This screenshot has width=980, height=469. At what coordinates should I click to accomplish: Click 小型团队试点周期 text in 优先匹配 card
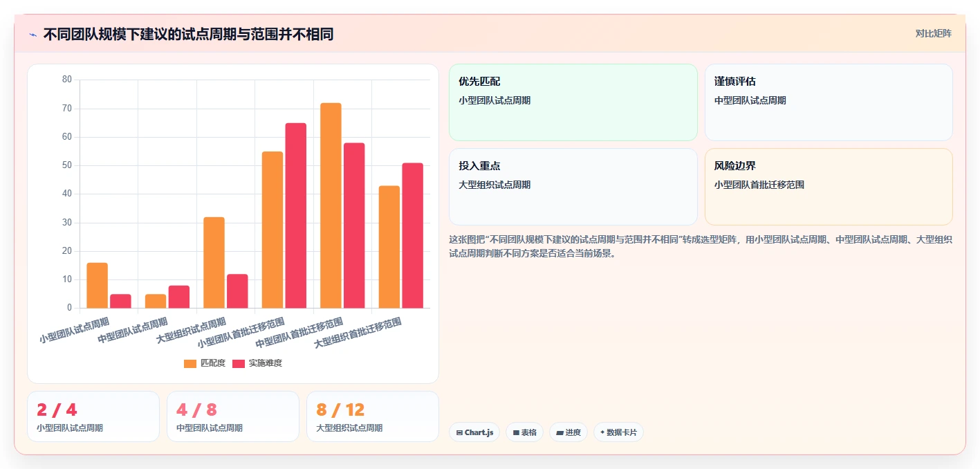(x=494, y=100)
